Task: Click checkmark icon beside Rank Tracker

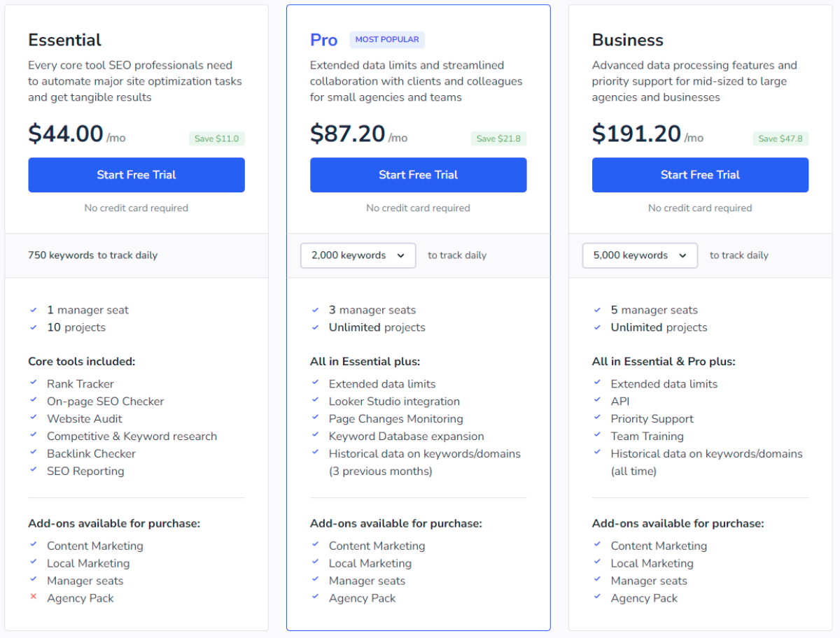Action: pos(33,383)
